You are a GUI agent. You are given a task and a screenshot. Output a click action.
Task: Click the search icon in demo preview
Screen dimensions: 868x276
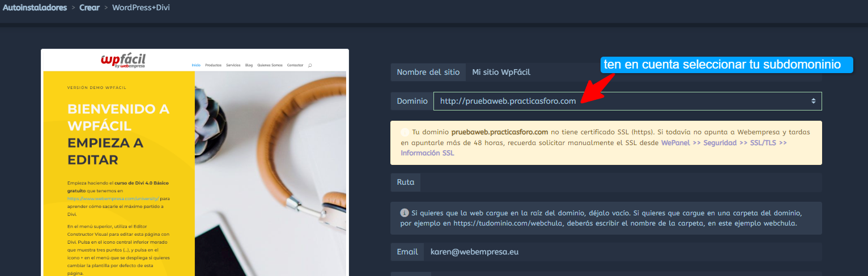coord(310,66)
